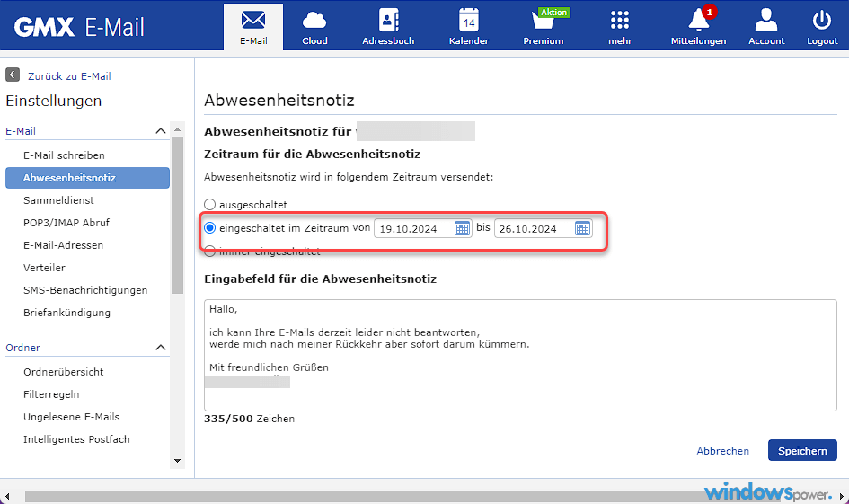Screen dimensions: 849x504
Task: Open Intelligentes Postfach settings
Action: (76, 439)
